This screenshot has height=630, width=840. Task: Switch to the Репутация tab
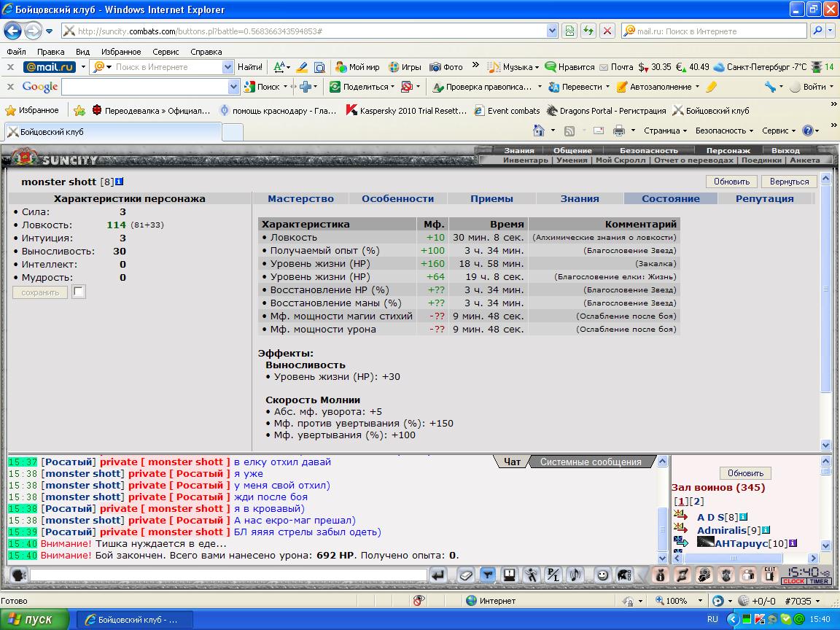pyautogui.click(x=764, y=199)
